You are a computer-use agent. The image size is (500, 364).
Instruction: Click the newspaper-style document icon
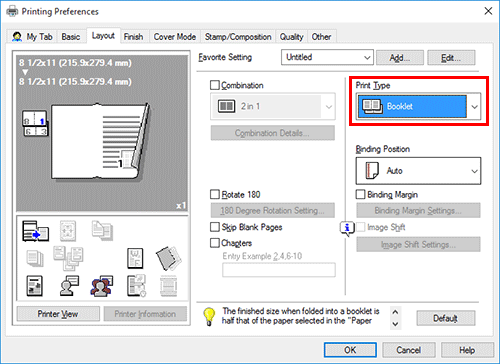35,286
